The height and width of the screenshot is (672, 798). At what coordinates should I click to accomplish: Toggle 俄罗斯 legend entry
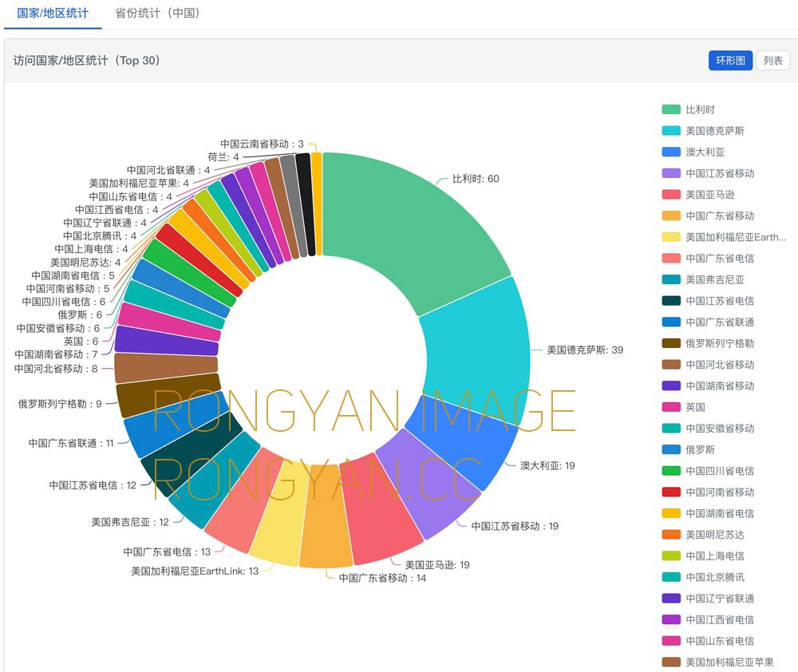[x=688, y=449]
